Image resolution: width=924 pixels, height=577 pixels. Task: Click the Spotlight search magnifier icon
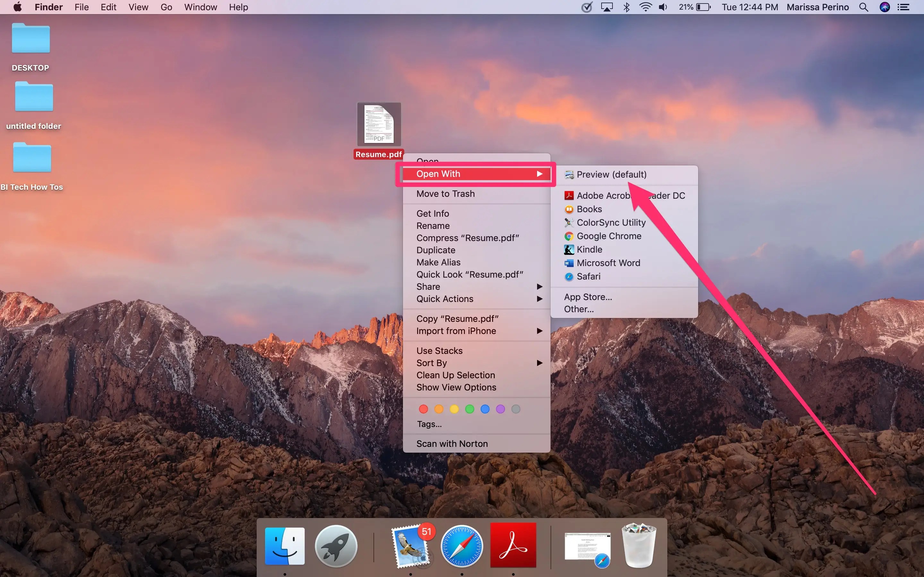[x=864, y=7]
